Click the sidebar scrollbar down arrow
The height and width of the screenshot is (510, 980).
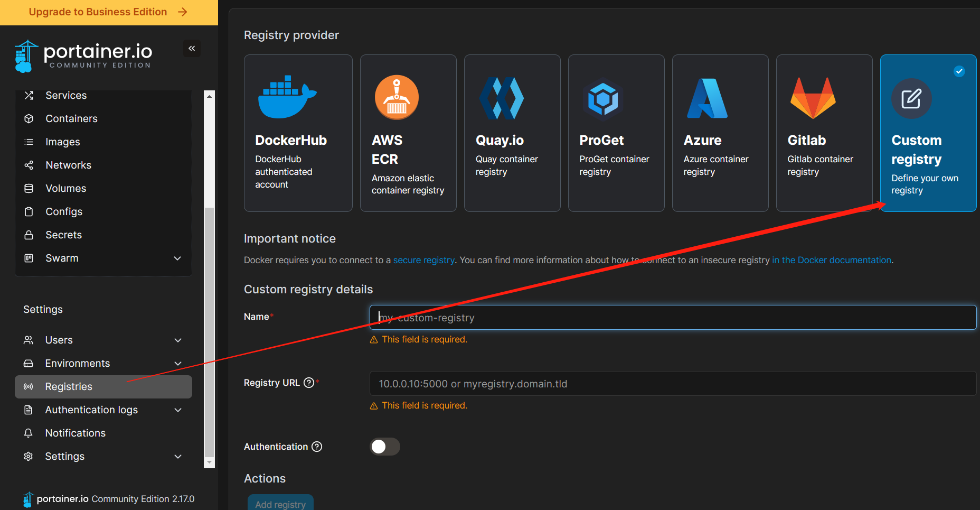(x=210, y=462)
